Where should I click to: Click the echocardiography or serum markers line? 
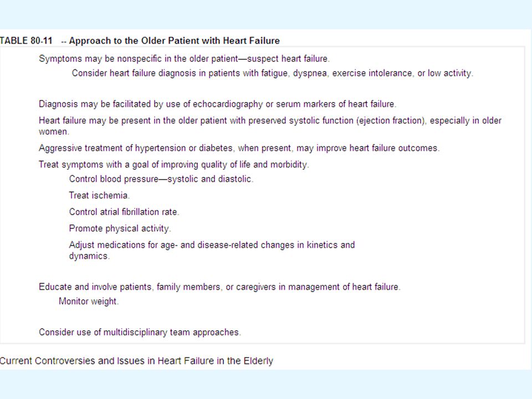217,104
